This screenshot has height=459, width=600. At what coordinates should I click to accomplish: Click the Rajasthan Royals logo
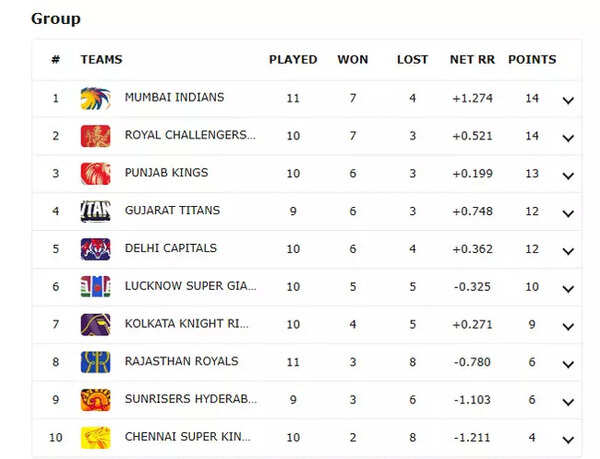click(96, 362)
